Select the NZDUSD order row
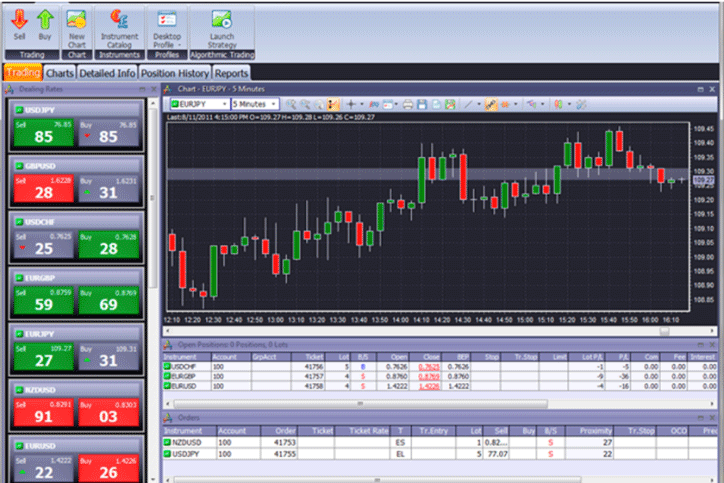 (x=190, y=441)
